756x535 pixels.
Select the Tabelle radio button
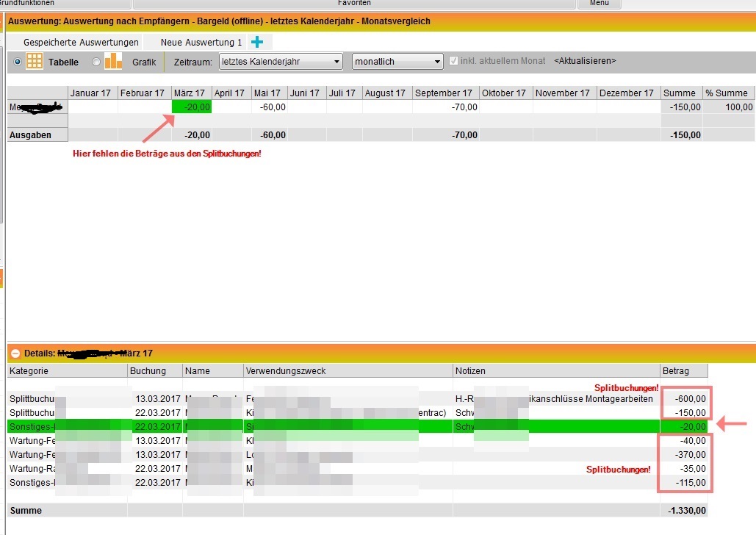18,62
